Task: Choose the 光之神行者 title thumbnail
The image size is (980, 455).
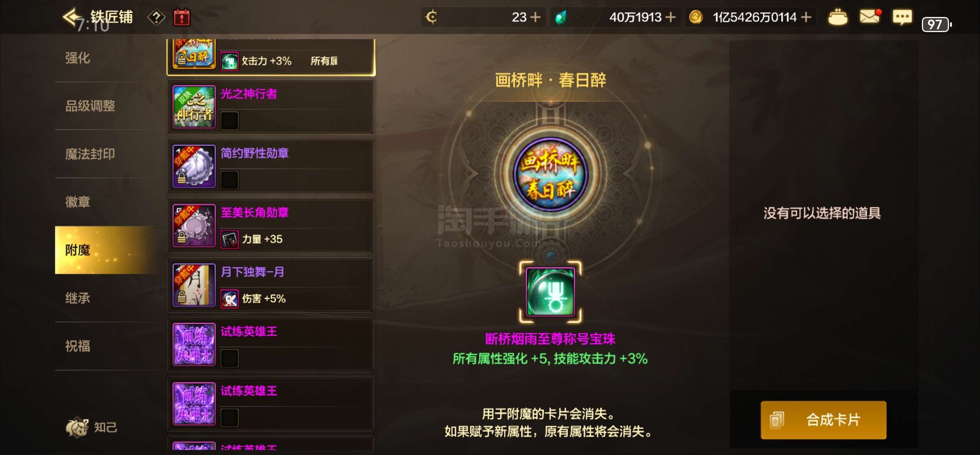Action: pos(194,107)
